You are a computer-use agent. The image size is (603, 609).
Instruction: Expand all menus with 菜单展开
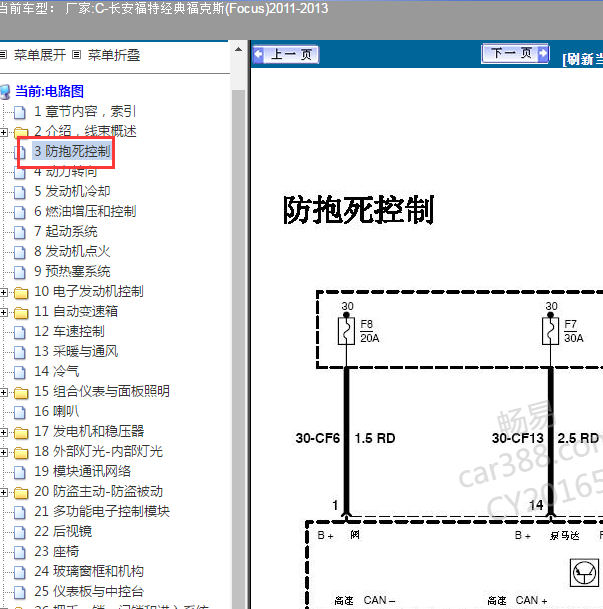click(x=40, y=55)
